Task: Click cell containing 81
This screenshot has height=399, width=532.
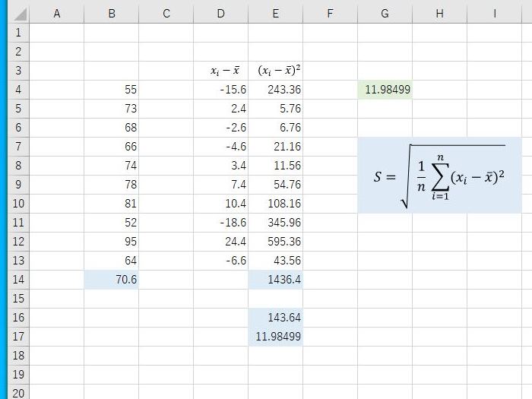Action: 111,204
